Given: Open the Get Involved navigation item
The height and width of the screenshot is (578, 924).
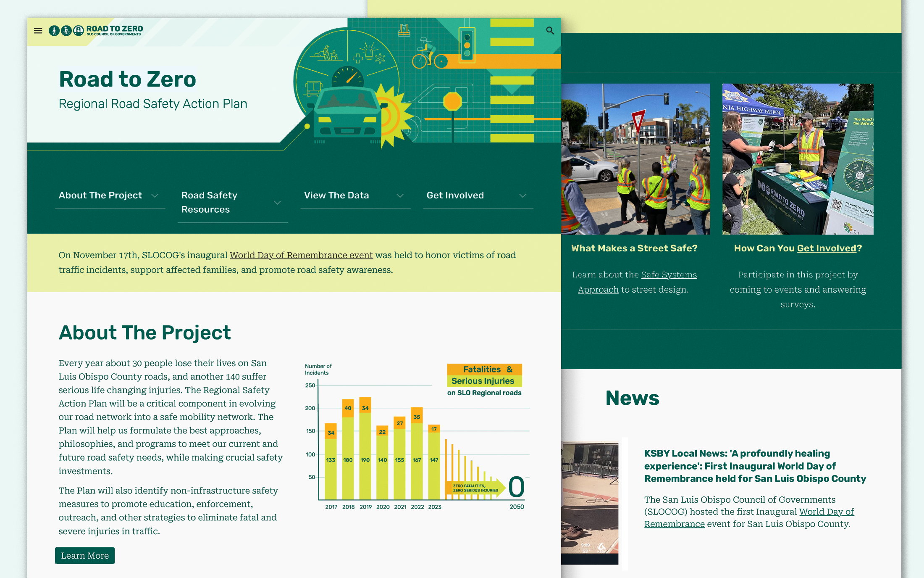Looking at the screenshot, I should pyautogui.click(x=455, y=195).
